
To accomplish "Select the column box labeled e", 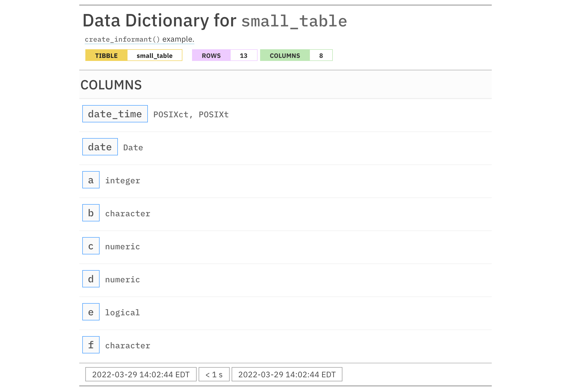I will [x=91, y=312].
